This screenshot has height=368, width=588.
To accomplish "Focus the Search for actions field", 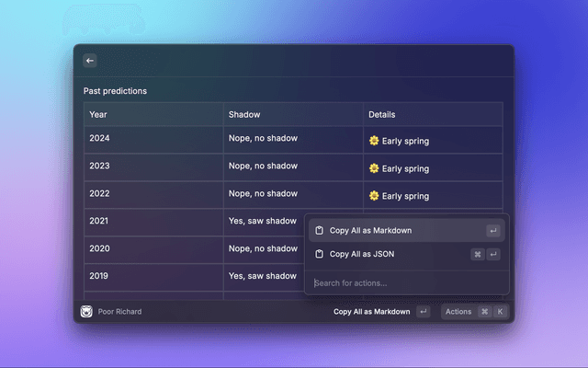I will click(404, 282).
